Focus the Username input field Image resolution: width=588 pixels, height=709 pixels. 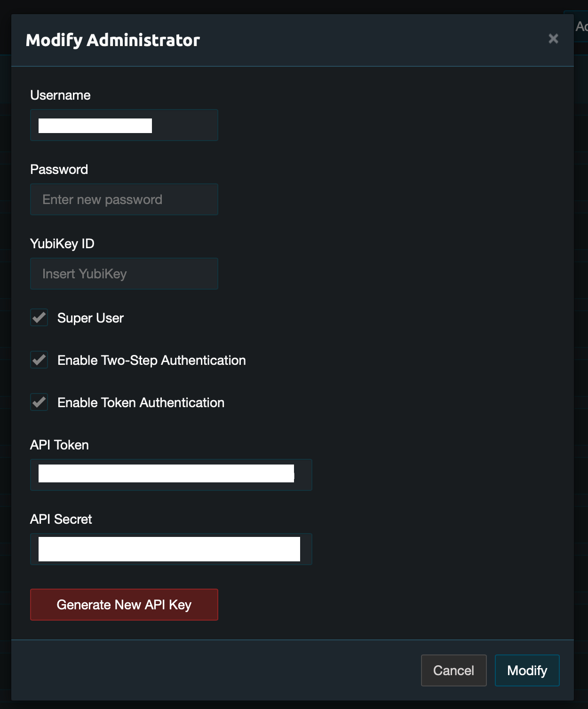click(x=124, y=125)
